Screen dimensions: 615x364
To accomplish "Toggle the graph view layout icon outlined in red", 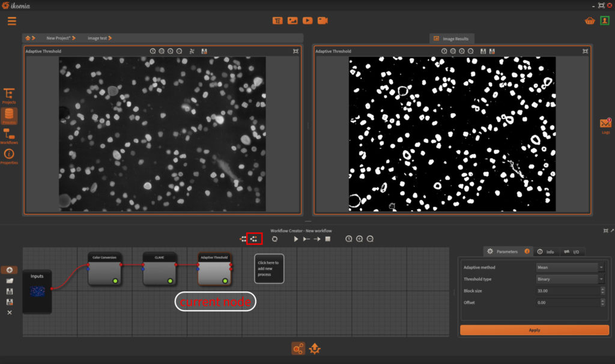I will point(254,238).
